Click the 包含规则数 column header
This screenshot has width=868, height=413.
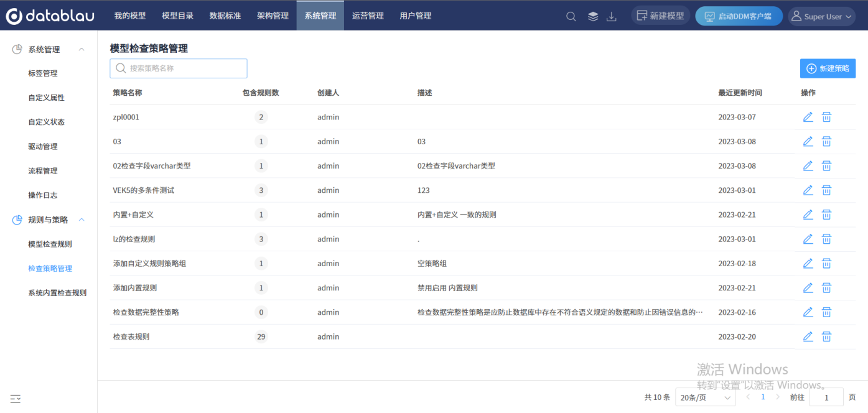point(261,93)
